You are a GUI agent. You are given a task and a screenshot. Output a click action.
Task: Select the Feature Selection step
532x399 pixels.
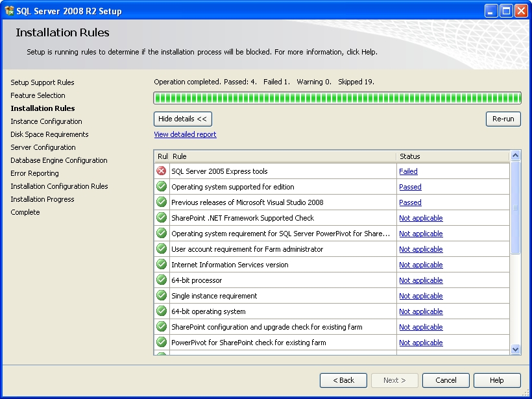pyautogui.click(x=38, y=95)
